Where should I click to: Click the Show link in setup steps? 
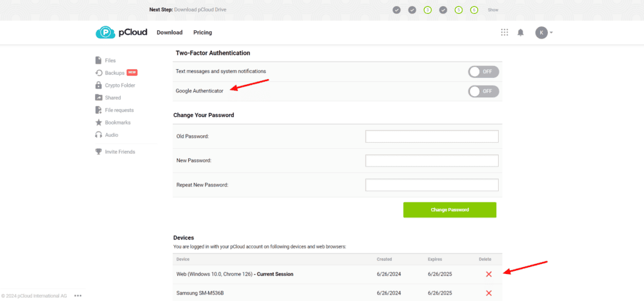click(x=493, y=10)
